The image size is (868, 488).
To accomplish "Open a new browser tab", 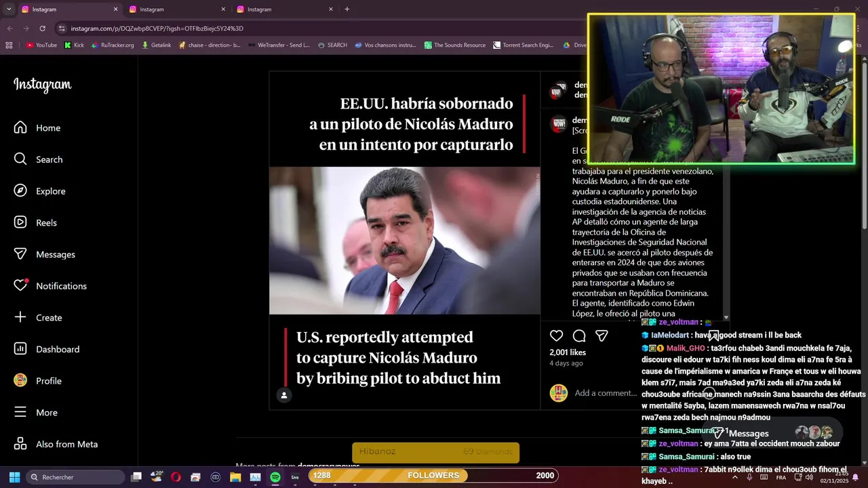I will pyautogui.click(x=347, y=9).
